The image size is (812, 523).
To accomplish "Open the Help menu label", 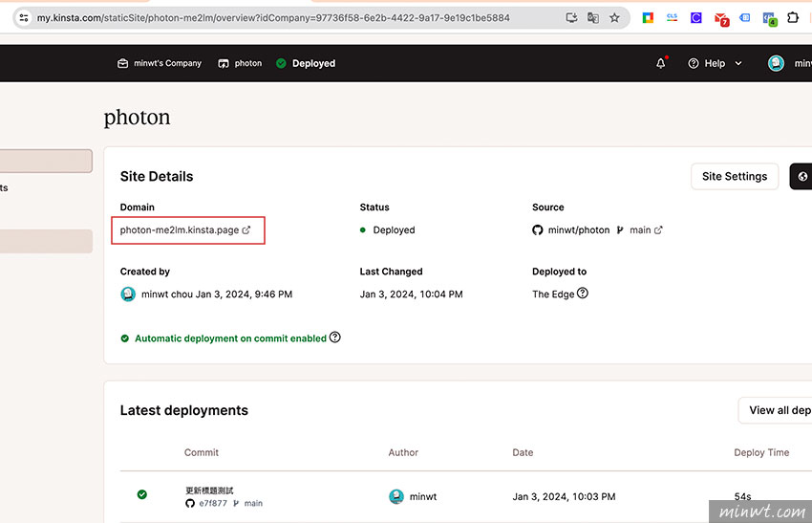I will point(715,63).
